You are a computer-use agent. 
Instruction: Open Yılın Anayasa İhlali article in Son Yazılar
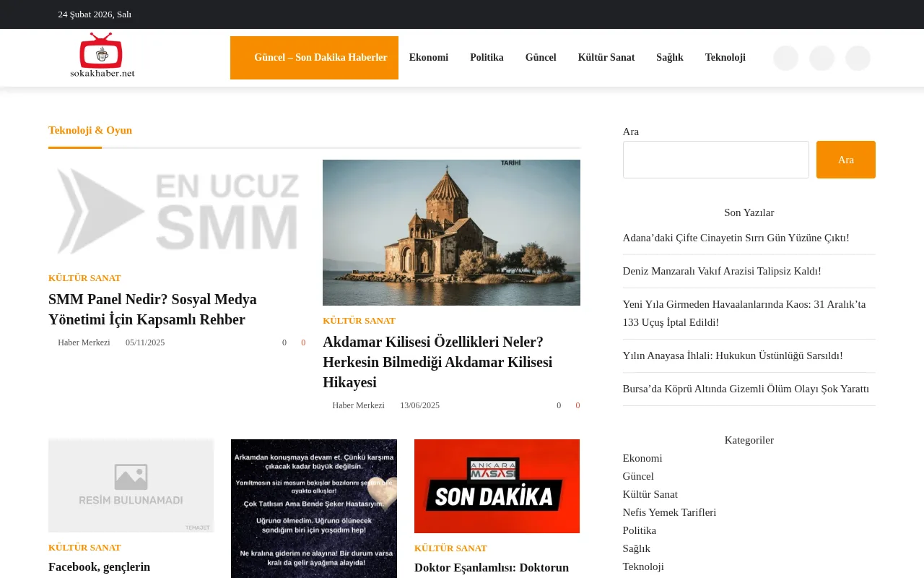pos(733,355)
